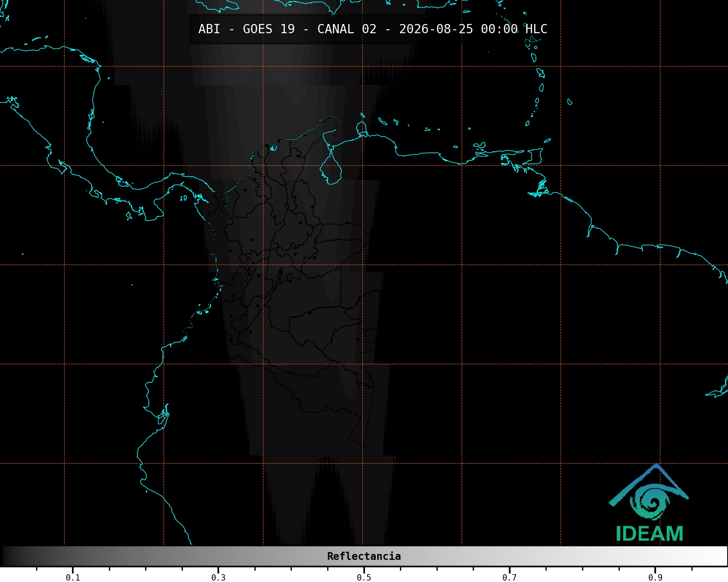The height and width of the screenshot is (582, 728).
Task: Click the image title text 'ABI - GOES 19 - CANAL 02'
Action: click(x=287, y=29)
